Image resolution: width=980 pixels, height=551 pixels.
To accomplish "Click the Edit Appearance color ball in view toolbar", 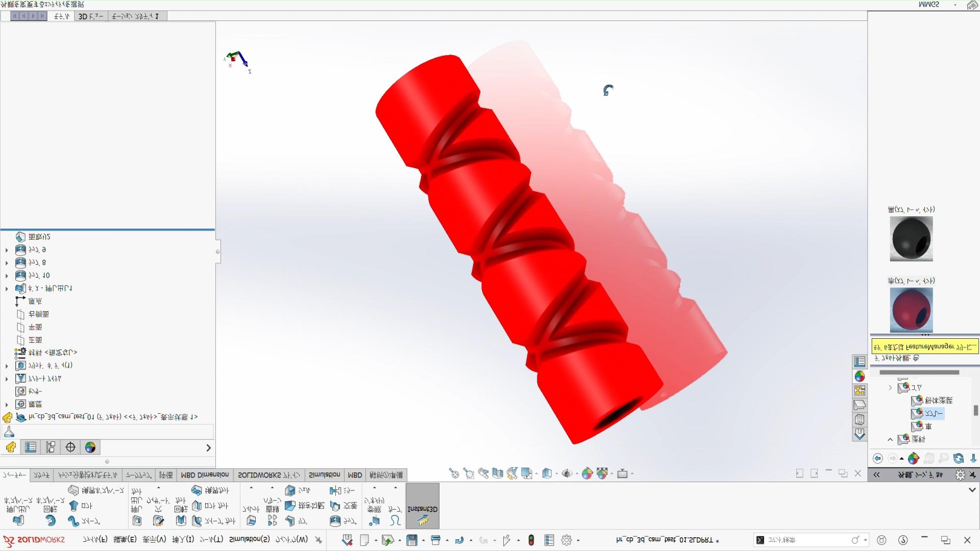I will [587, 474].
